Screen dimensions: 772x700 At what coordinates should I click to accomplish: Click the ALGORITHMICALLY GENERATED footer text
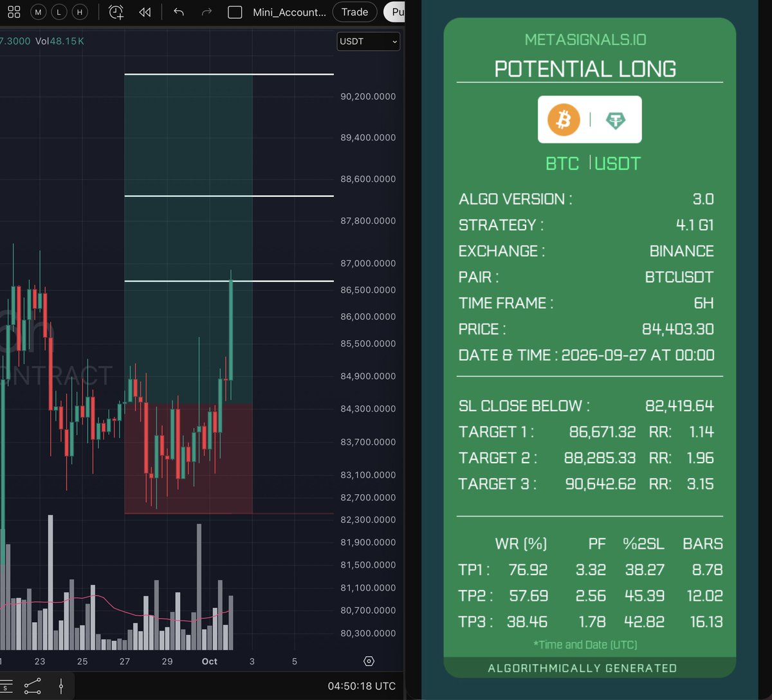(x=582, y=668)
